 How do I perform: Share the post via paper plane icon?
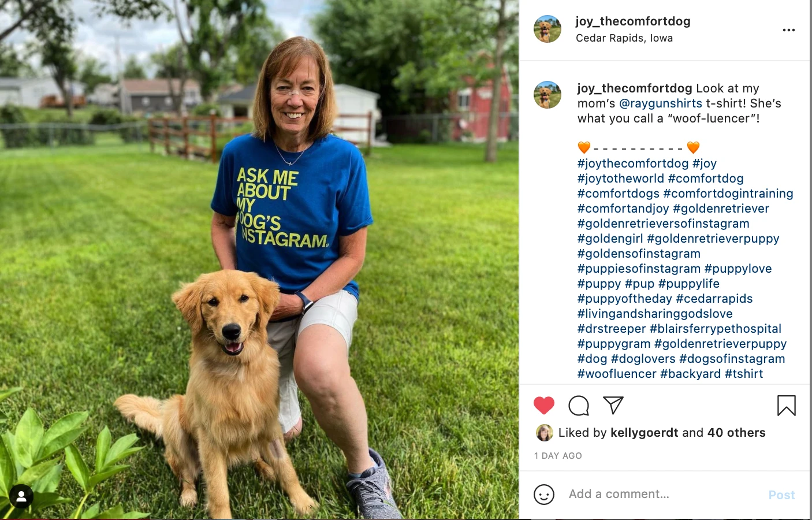tap(613, 405)
